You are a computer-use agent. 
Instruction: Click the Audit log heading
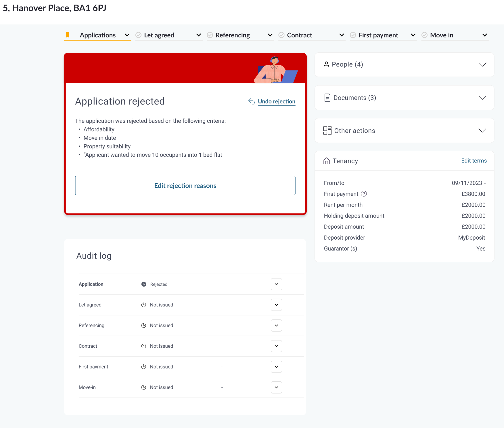click(x=94, y=256)
